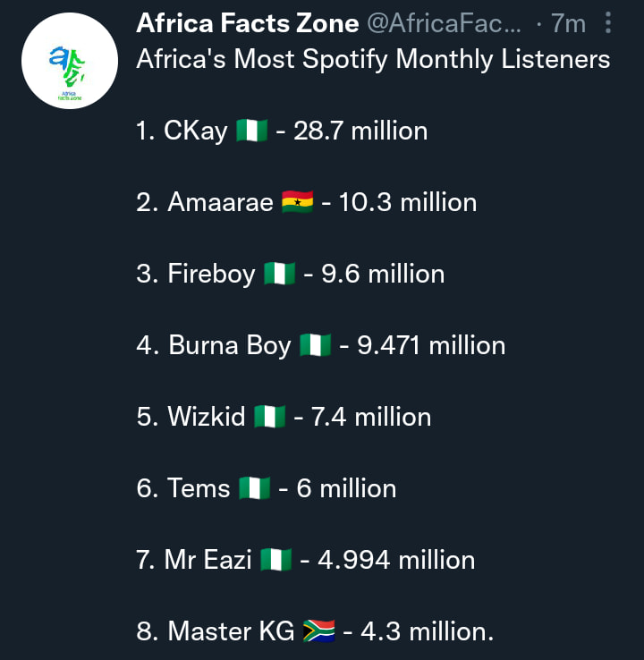Click the CKay 28.7 million line
Viewport: 644px width, 660px height.
[x=282, y=131]
